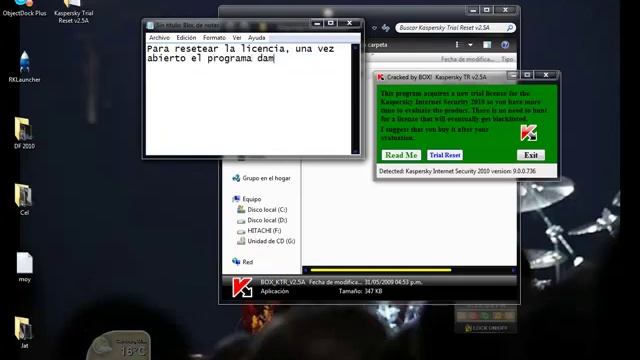Click the weather gadget showing 16°C
Image resolution: width=640 pixels, height=360 pixels.
(x=119, y=345)
